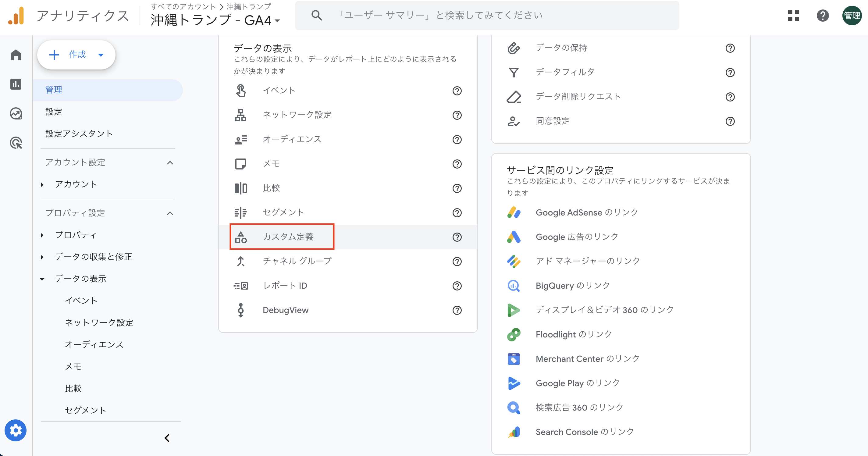Open the 沖縄トランプ - GA4 property selector
The width and height of the screenshot is (868, 456).
click(x=215, y=20)
